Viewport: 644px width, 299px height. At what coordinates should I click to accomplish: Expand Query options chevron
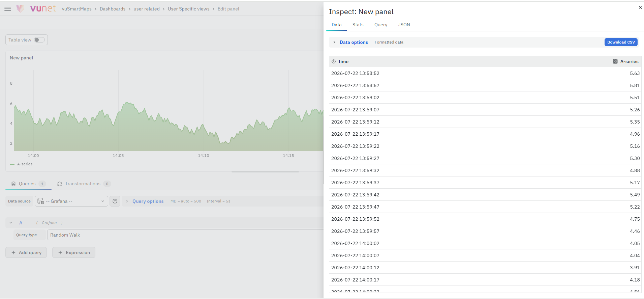pos(127,201)
